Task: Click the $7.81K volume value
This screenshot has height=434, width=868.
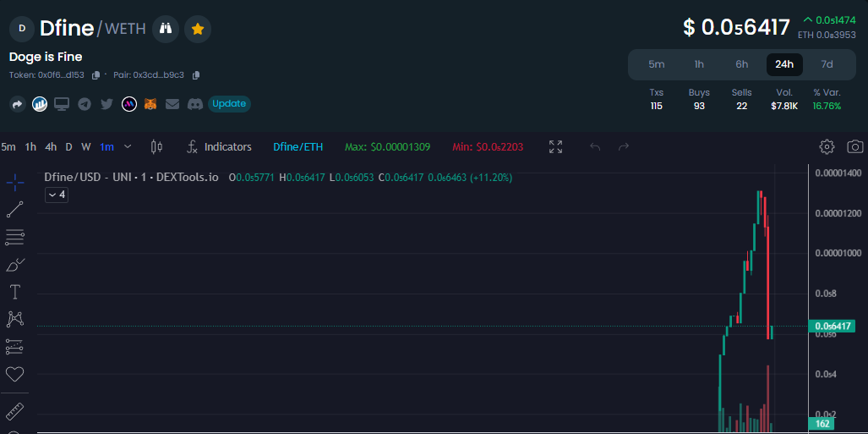Action: (x=784, y=106)
